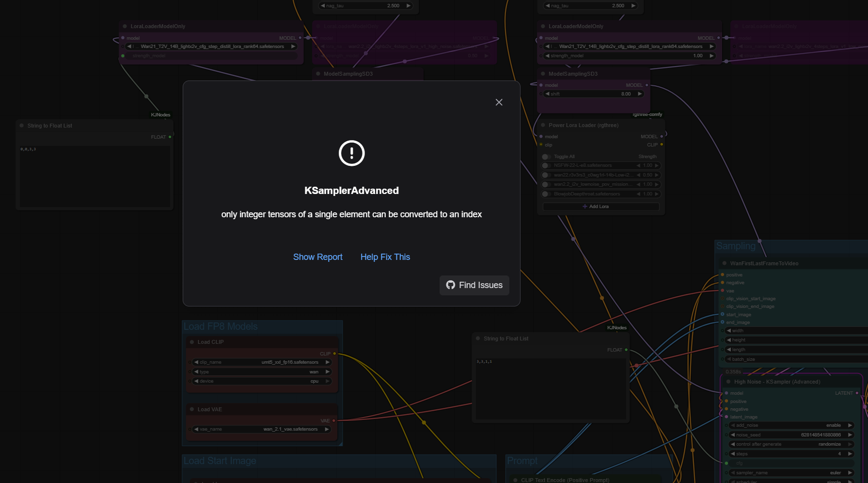868x483 pixels.
Task: Increase strength_model 1.00 using its right arrow
Action: pos(711,56)
